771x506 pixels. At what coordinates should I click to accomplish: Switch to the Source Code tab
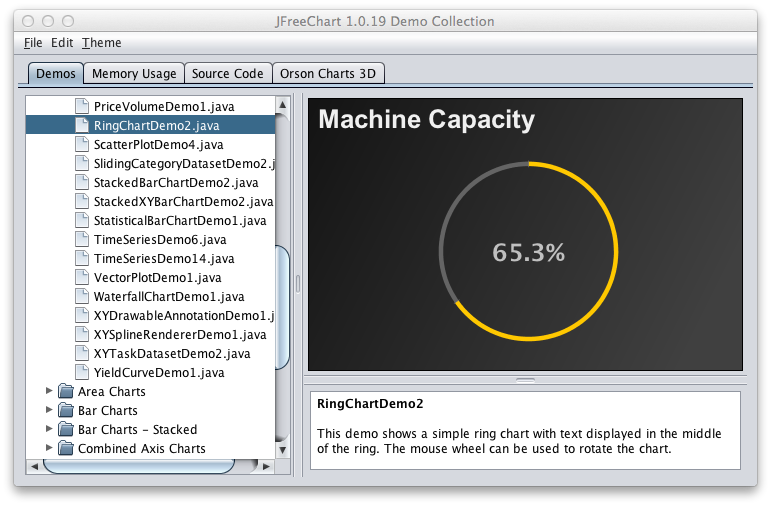point(228,73)
